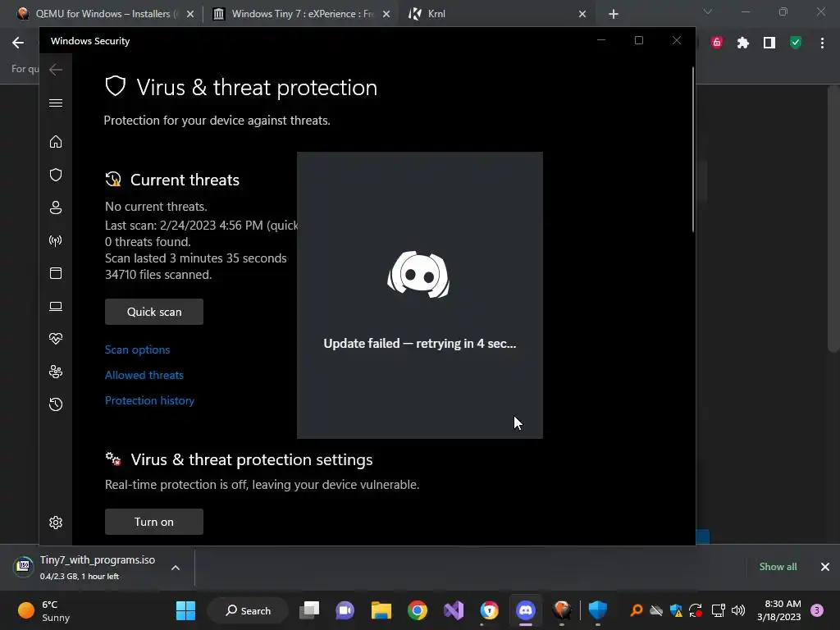
Task: Open App & browser control sidebar icon
Action: click(x=56, y=273)
